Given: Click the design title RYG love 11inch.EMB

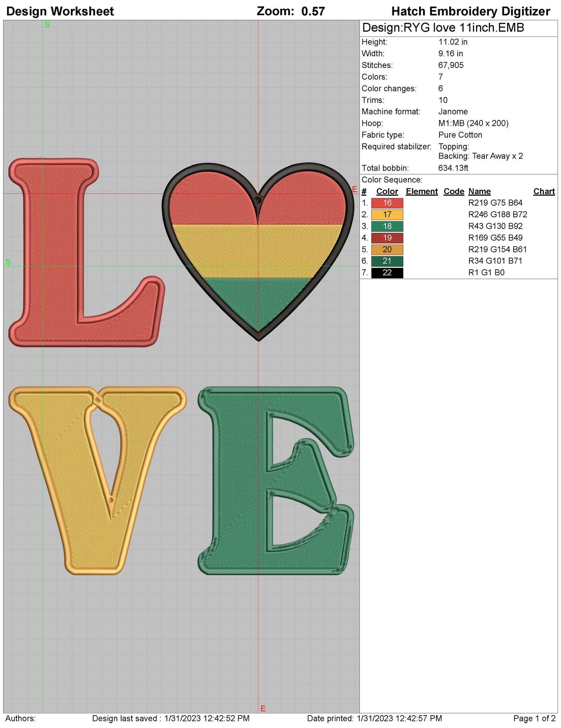Looking at the screenshot, I should (x=443, y=28).
